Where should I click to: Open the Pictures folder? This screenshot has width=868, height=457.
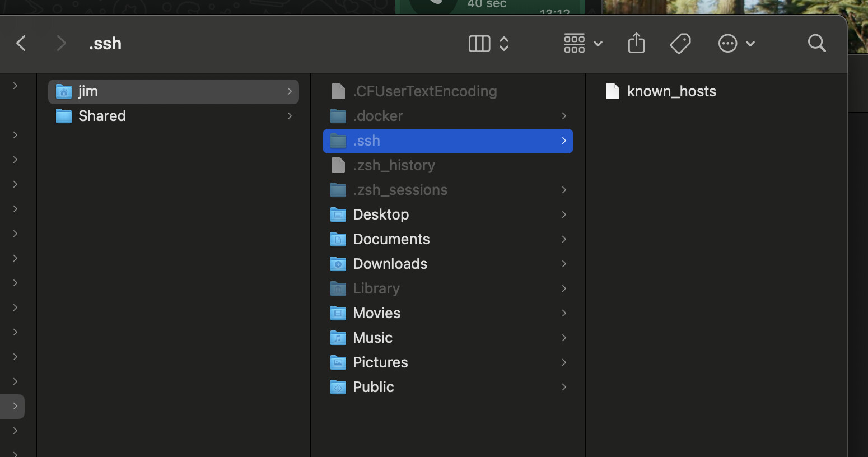point(448,362)
